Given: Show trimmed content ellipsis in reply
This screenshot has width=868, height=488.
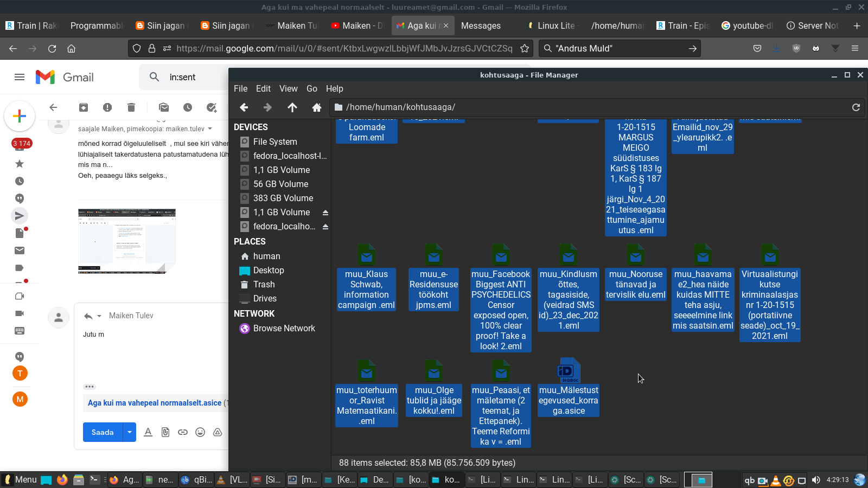Looking at the screenshot, I should (x=90, y=387).
